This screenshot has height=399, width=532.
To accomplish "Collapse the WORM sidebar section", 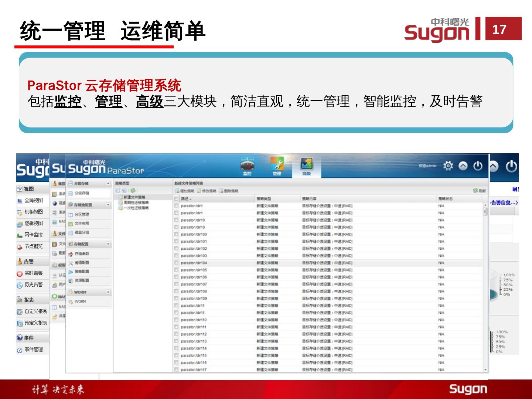I will point(108,292).
